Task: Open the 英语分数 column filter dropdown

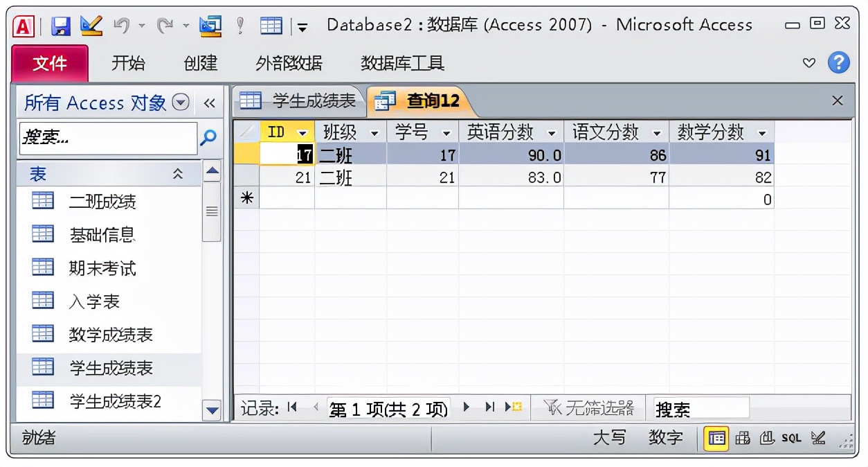Action: coord(550,132)
